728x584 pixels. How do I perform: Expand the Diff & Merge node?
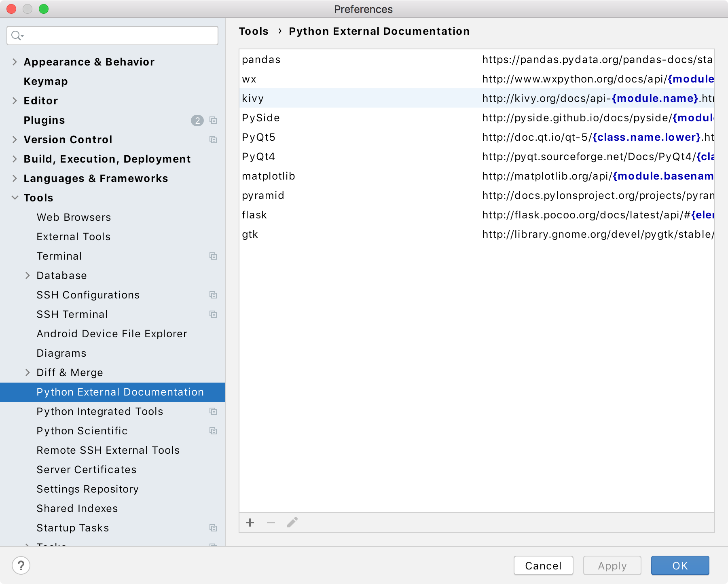pos(28,372)
